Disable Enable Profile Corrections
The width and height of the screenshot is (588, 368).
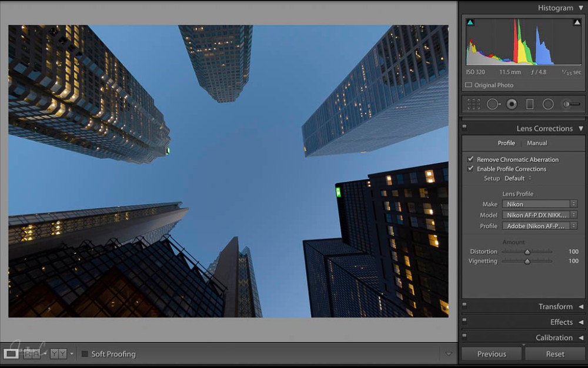point(470,169)
